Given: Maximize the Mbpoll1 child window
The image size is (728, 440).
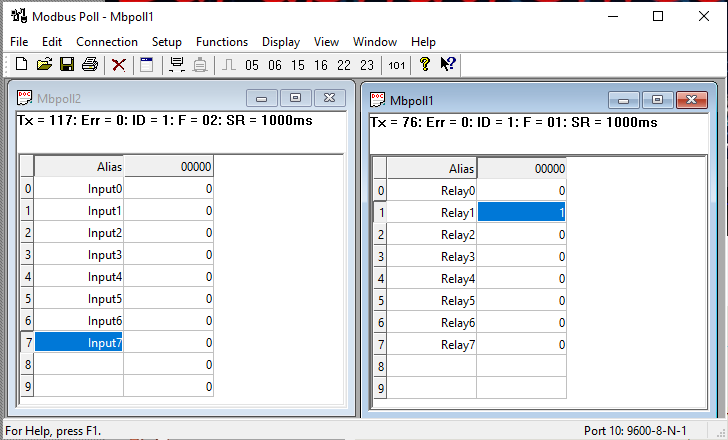Looking at the screenshot, I should [x=657, y=100].
